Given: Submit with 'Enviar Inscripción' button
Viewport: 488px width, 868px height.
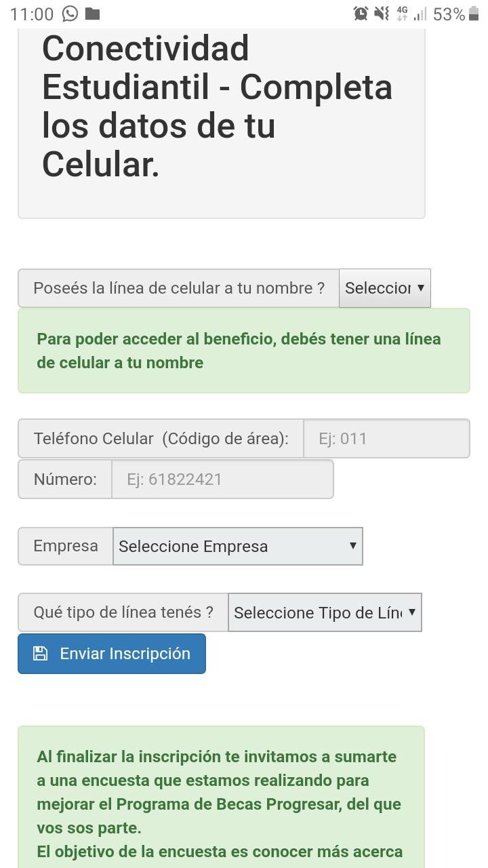Looking at the screenshot, I should coord(112,654).
